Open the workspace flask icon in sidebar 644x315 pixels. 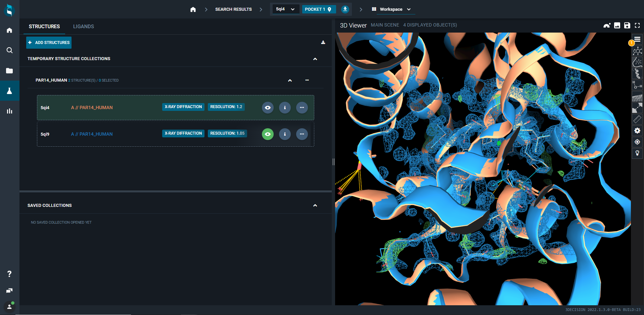(9, 91)
